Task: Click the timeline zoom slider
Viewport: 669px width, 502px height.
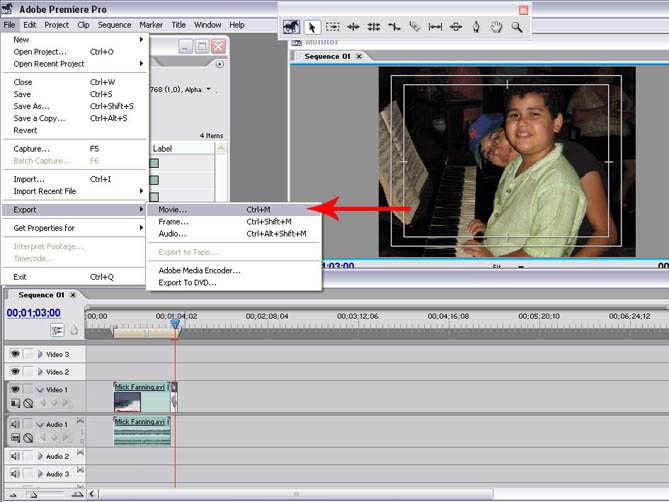Action: [x=33, y=494]
